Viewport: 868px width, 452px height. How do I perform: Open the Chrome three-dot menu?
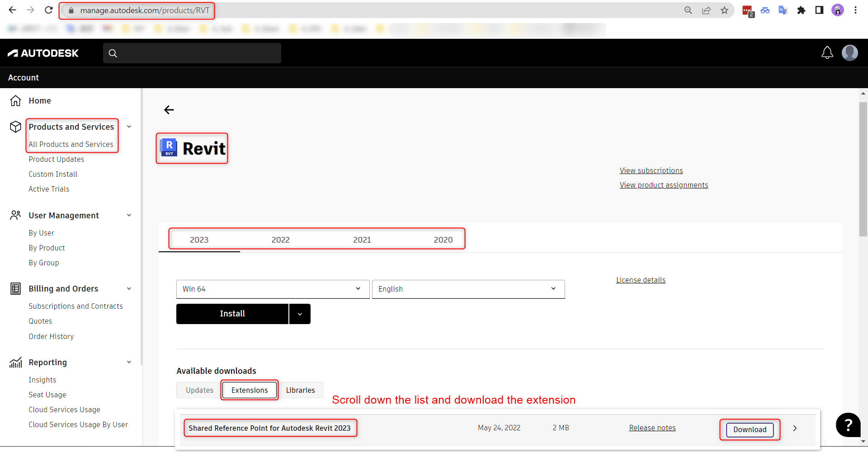pyautogui.click(x=855, y=10)
